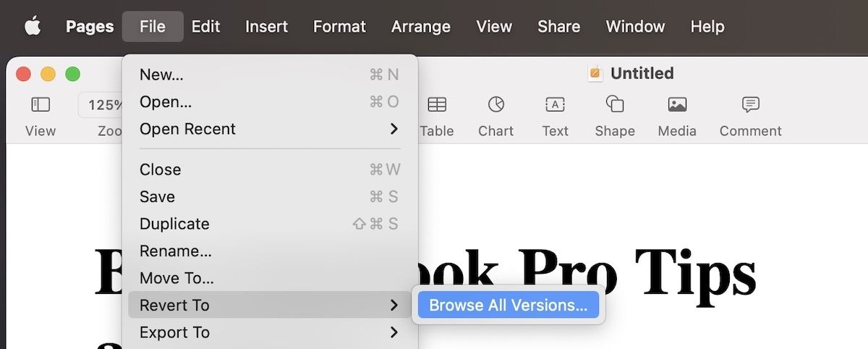The image size is (868, 349).
Task: Open the Apple menu
Action: tap(33, 27)
